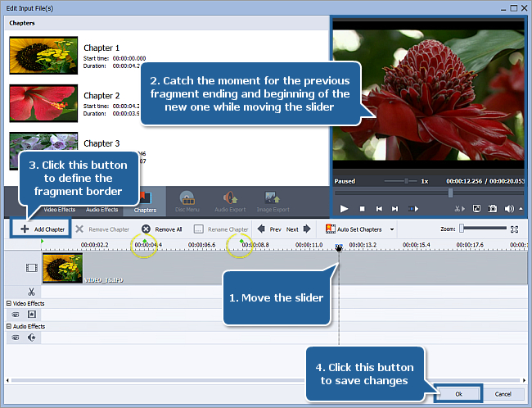Screen dimensions: 532x408
Task: Open the Chapters tab
Action: 145,202
